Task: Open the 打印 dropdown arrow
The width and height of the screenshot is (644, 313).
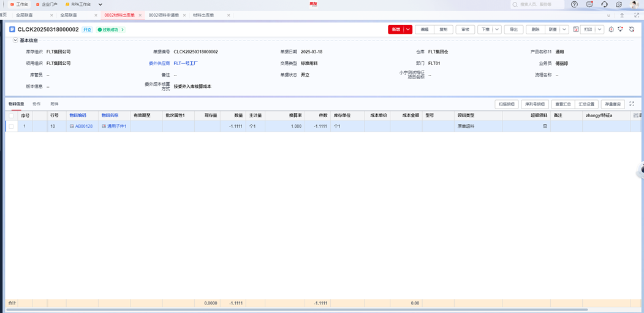Action: coord(600,29)
